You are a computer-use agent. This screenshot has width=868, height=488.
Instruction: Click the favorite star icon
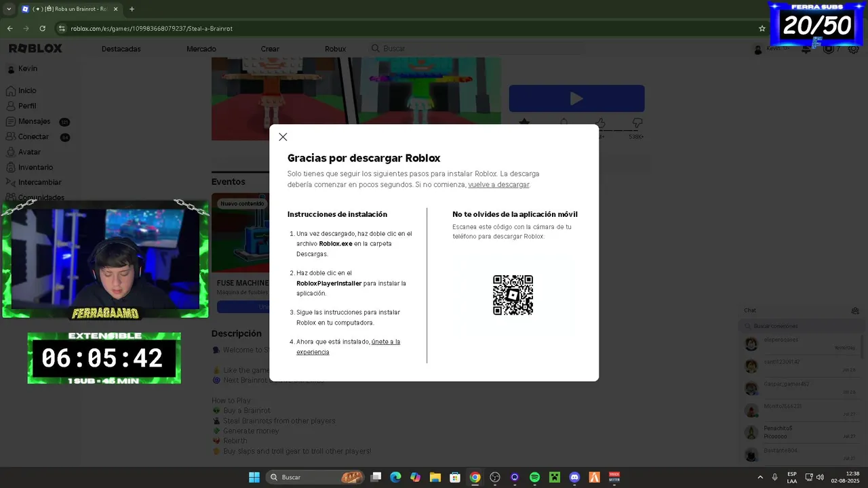pyautogui.click(x=524, y=123)
